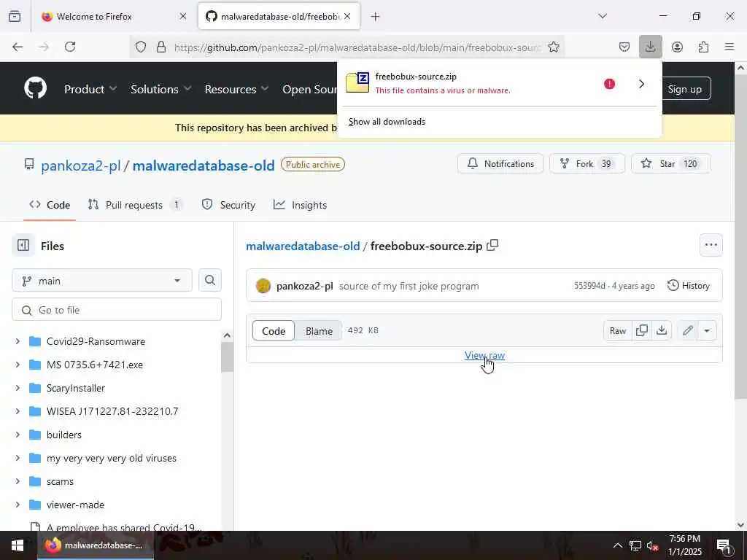
Task: Expand the builders folder
Action: 18,435
